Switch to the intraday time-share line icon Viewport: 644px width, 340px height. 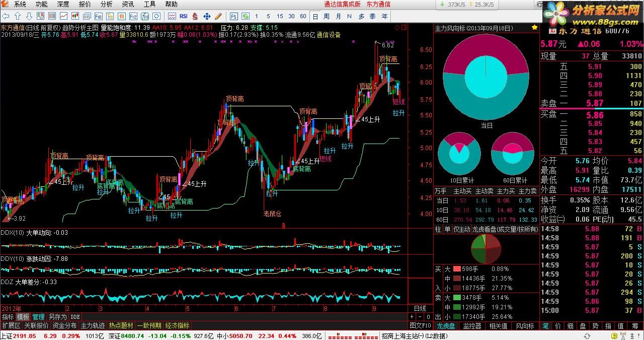63,16
